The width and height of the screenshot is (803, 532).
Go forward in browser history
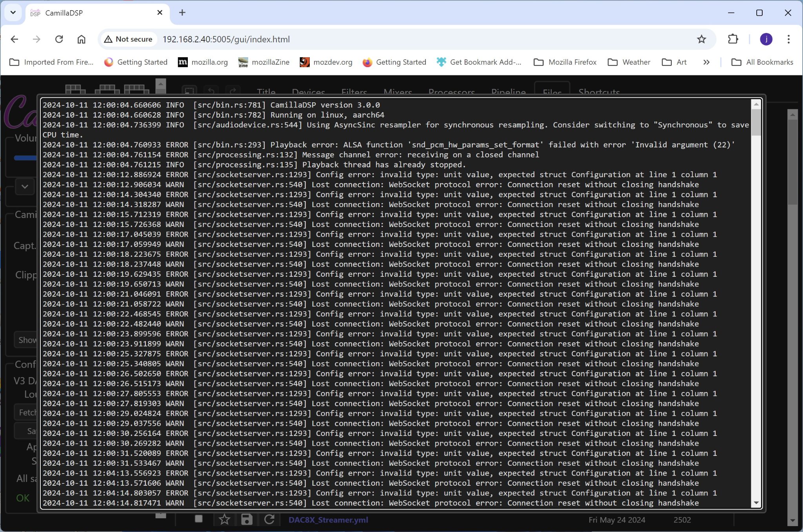click(x=36, y=39)
